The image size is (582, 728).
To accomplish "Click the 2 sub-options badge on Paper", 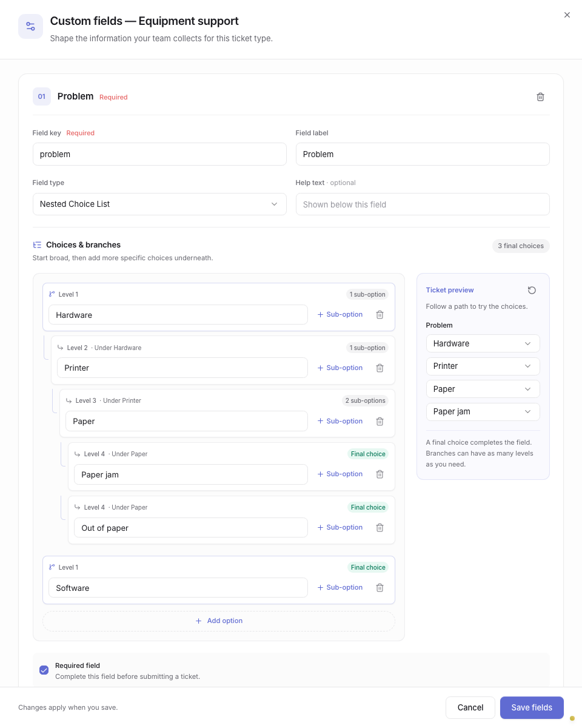I will tap(365, 400).
